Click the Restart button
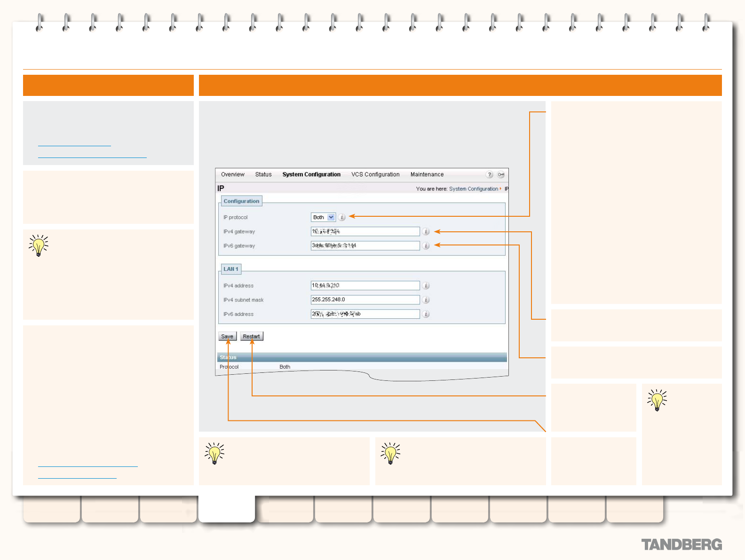The width and height of the screenshot is (745, 560). (x=252, y=336)
